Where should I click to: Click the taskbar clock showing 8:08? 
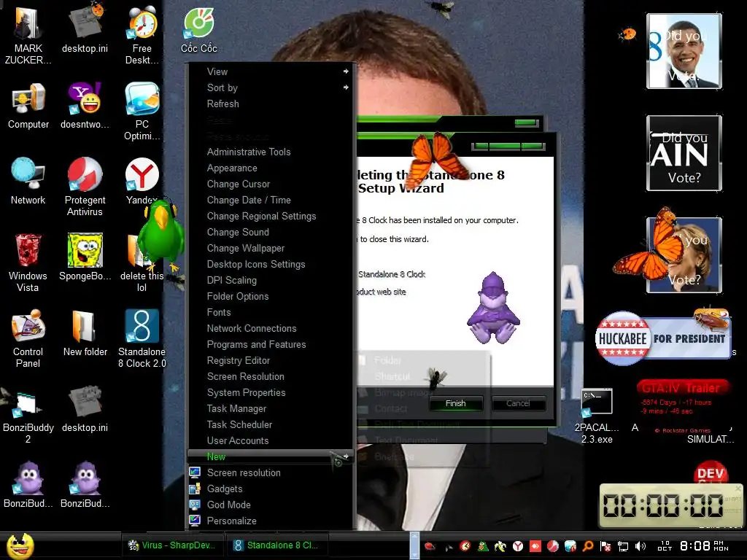[694, 545]
